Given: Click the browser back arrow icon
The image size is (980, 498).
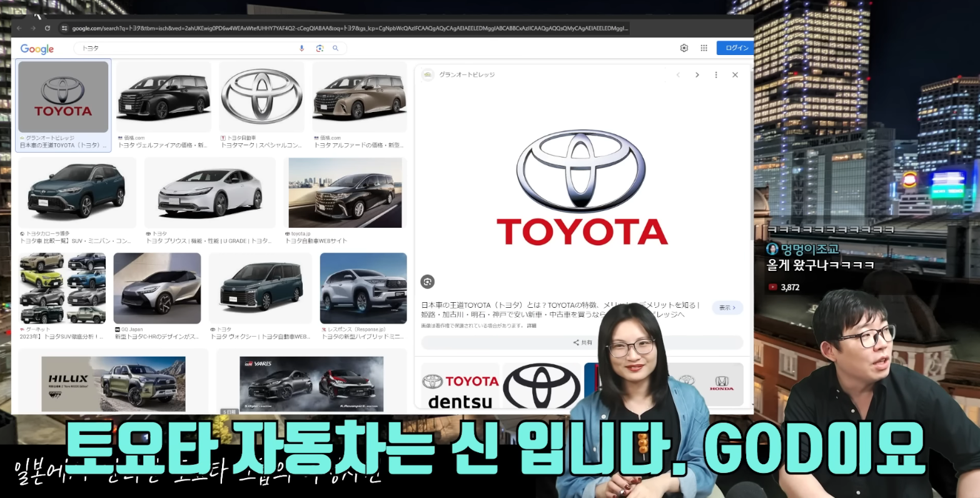Looking at the screenshot, I should tap(18, 28).
